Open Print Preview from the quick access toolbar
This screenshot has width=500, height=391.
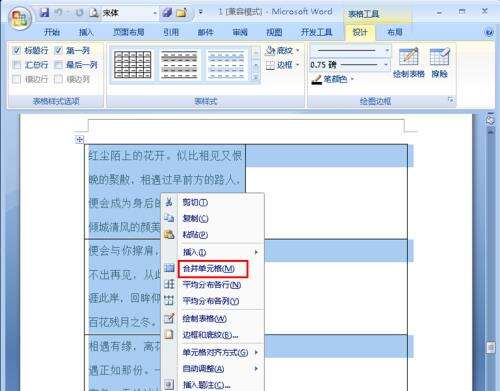pyautogui.click(x=94, y=13)
